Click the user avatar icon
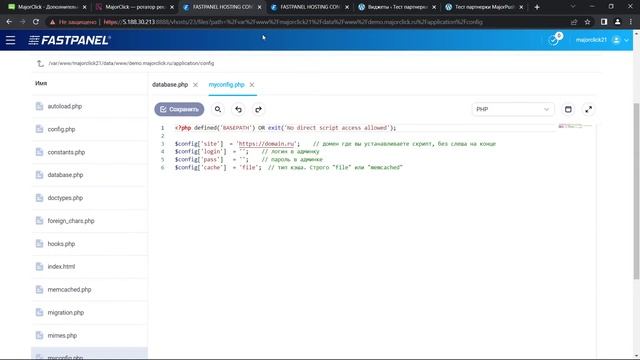The image size is (640, 360). point(616,40)
